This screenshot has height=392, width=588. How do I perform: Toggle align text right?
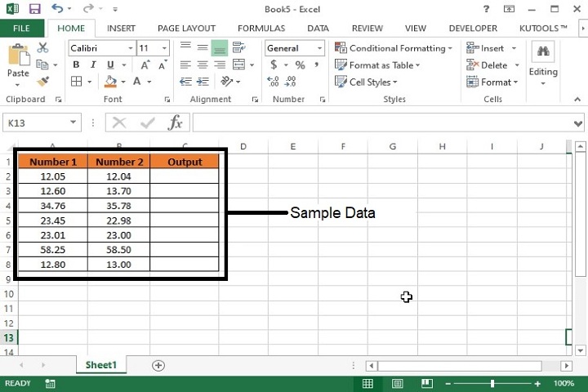tap(220, 65)
